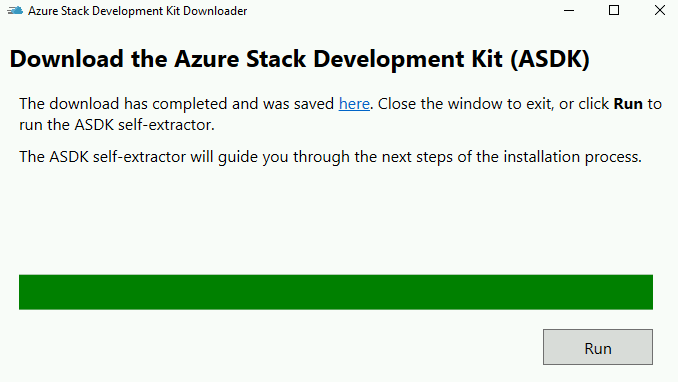This screenshot has height=382, width=678.
Task: Click the Run button
Action: point(598,347)
